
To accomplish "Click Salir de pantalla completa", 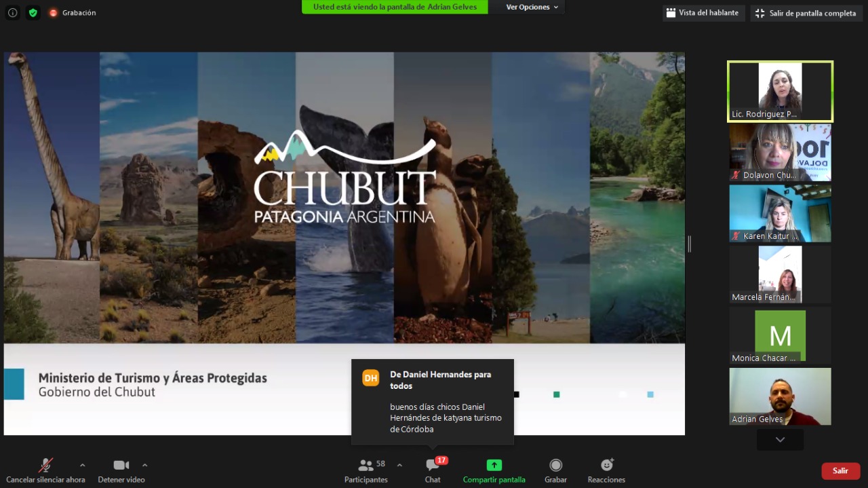I will coord(806,13).
